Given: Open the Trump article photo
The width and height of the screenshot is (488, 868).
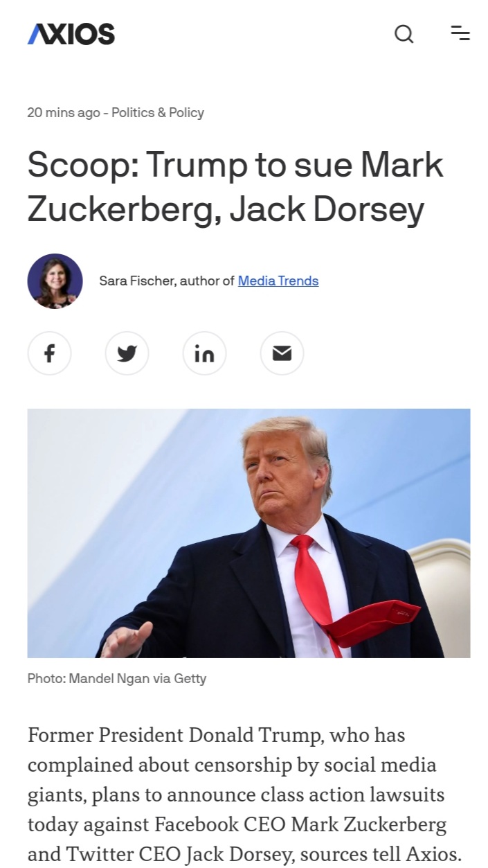Looking at the screenshot, I should tap(248, 533).
